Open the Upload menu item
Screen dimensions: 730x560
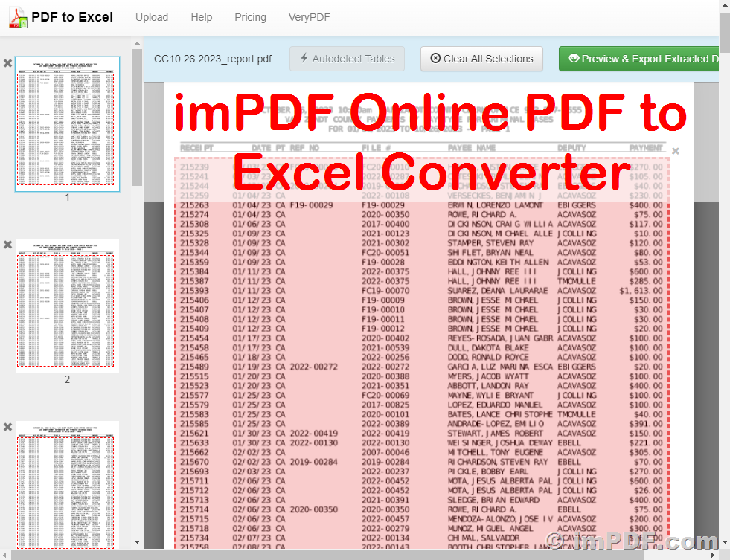(152, 17)
